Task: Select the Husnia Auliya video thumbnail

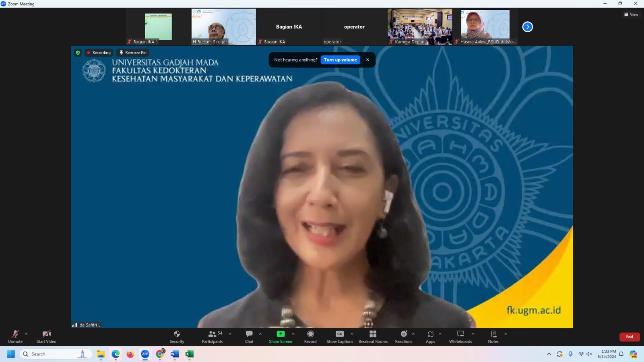Action: [x=485, y=27]
